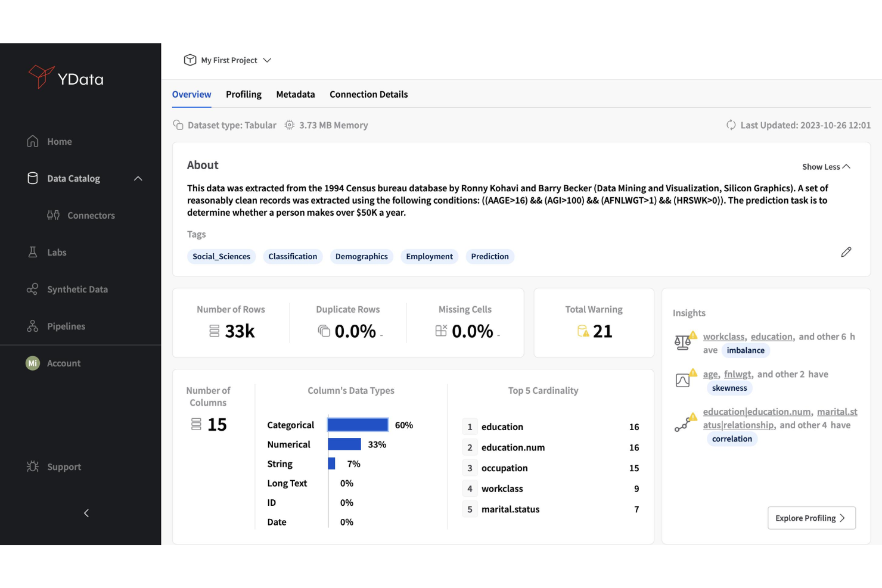Click the fnlwgt skewness link

(x=737, y=374)
